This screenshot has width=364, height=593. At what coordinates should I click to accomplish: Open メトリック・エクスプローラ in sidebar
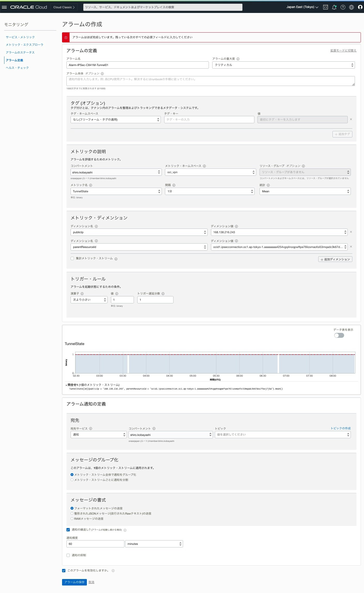pos(25,45)
